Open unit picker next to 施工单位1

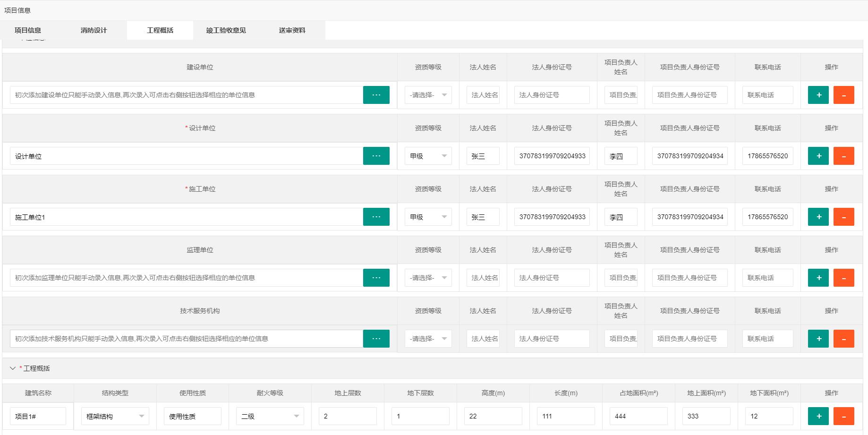pyautogui.click(x=376, y=216)
